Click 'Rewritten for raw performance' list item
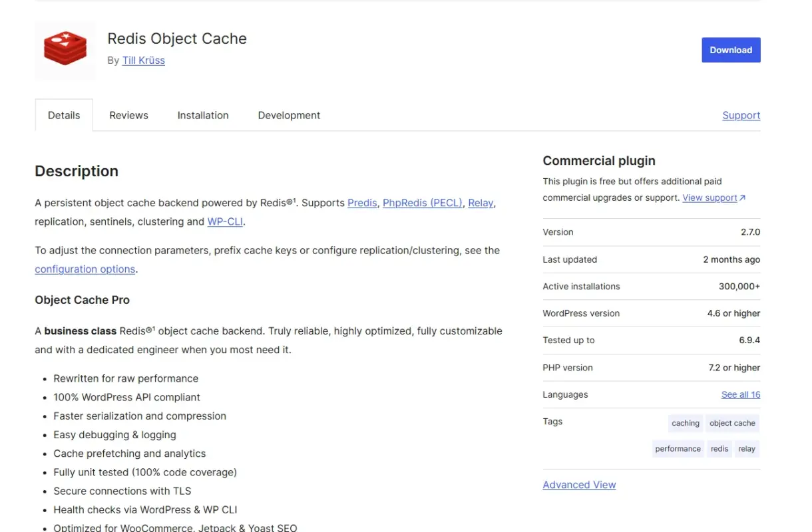The width and height of the screenshot is (812, 532). pyautogui.click(x=126, y=378)
